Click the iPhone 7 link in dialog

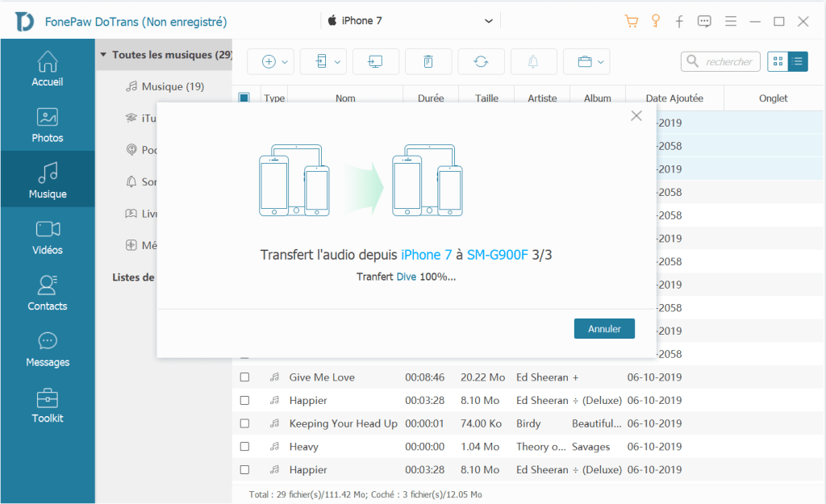(426, 255)
